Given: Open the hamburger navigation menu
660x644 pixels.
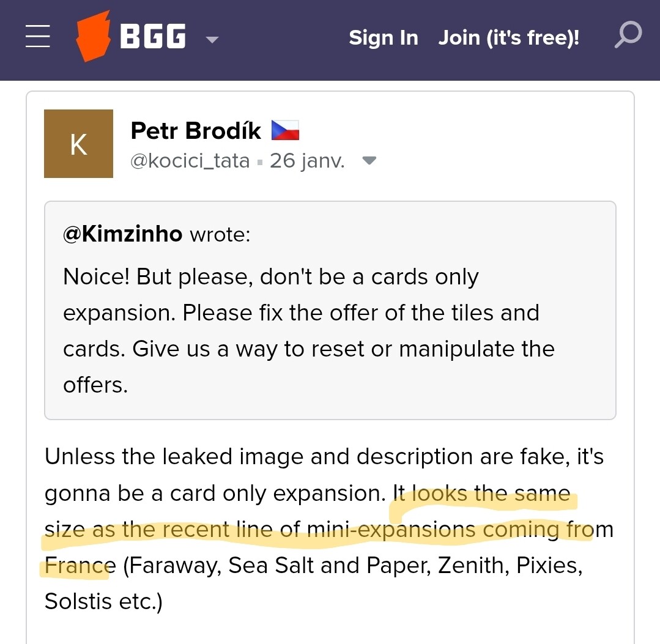Looking at the screenshot, I should [x=38, y=38].
